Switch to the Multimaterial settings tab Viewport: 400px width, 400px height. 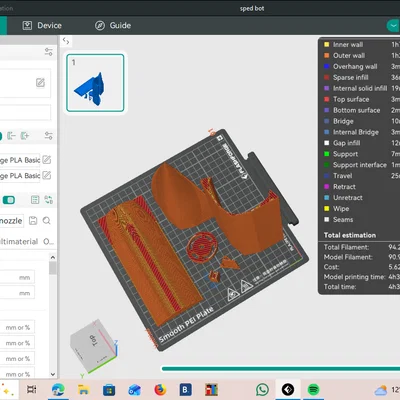(19, 241)
